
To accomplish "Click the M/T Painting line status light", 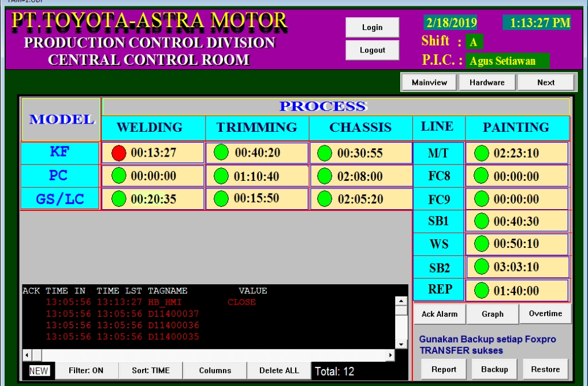I will (481, 153).
